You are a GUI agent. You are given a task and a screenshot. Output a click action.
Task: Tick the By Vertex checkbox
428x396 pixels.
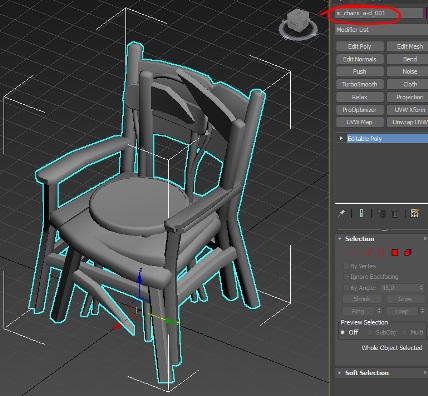[x=346, y=266]
